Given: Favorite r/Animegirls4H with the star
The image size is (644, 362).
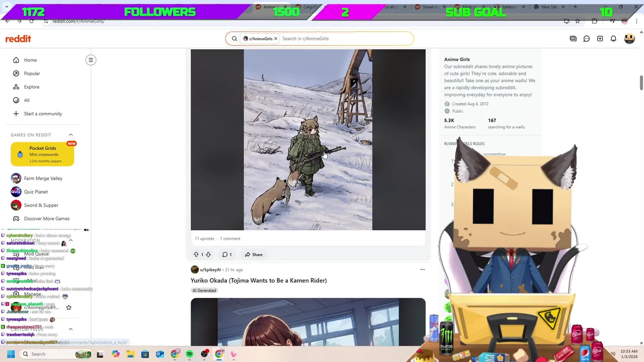Looking at the screenshot, I should click(x=69, y=307).
